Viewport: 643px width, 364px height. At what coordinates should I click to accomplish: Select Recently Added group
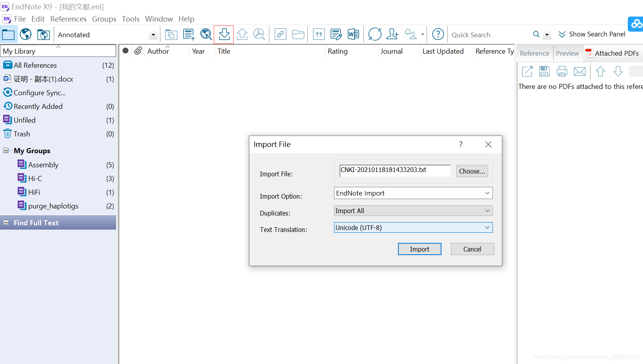pyautogui.click(x=58, y=107)
